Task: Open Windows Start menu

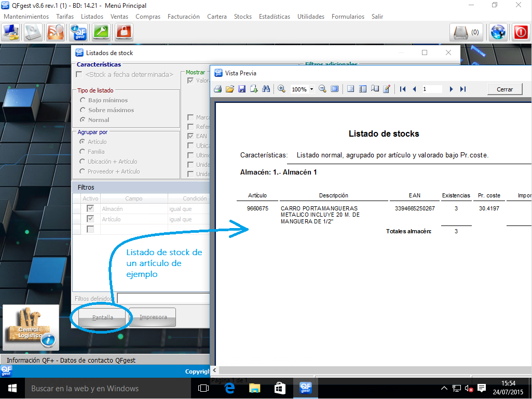Action: tap(12, 388)
